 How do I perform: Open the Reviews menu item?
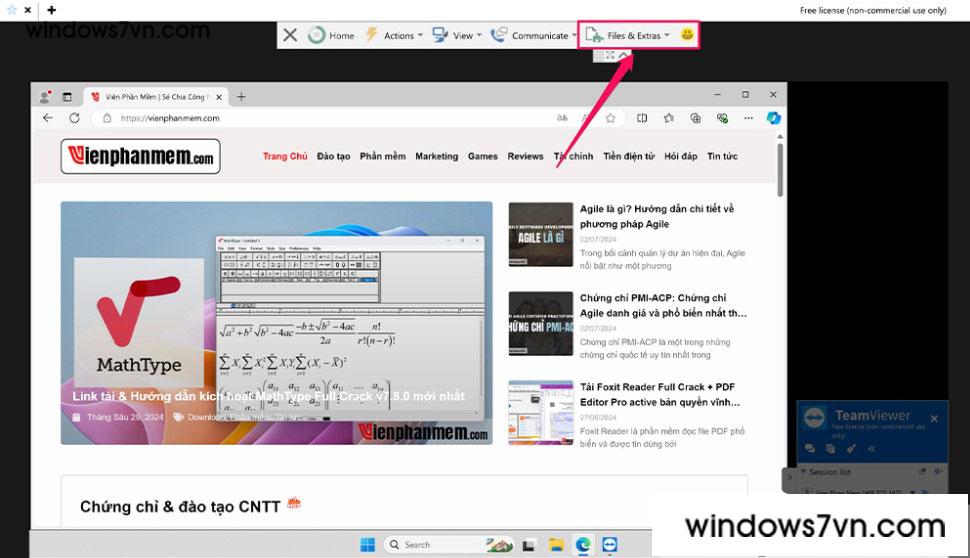[525, 156]
